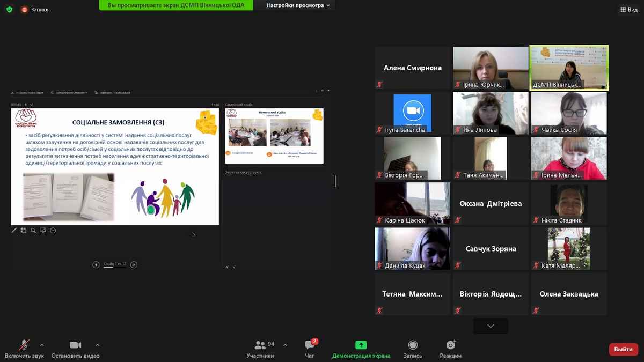The height and width of the screenshot is (362, 644).
Task: Stop camera with Остановить видео button
Action: [75, 349]
